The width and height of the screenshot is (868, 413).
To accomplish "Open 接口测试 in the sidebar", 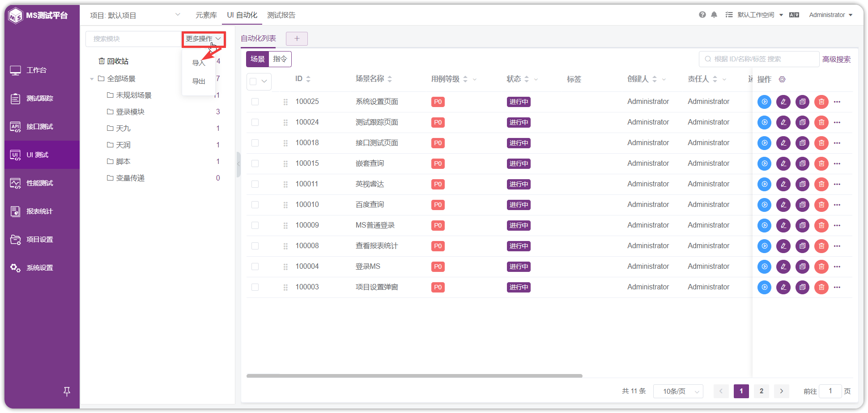I will coord(42,127).
